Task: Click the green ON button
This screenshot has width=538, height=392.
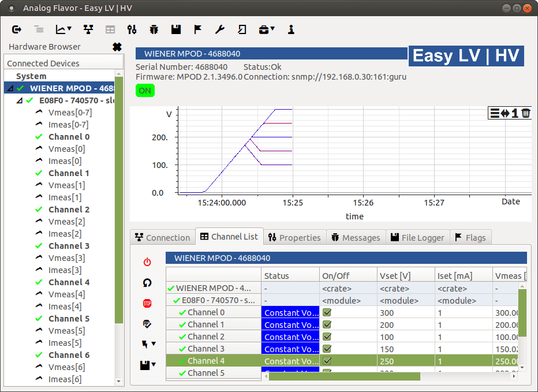Action: pos(145,91)
